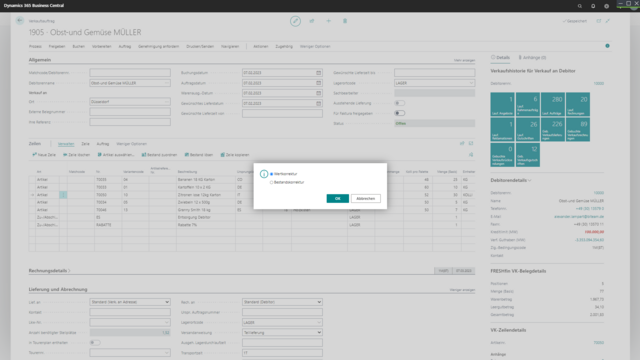Confirm dialog with OK button
Screen dimensions: 640x360
(x=338, y=198)
